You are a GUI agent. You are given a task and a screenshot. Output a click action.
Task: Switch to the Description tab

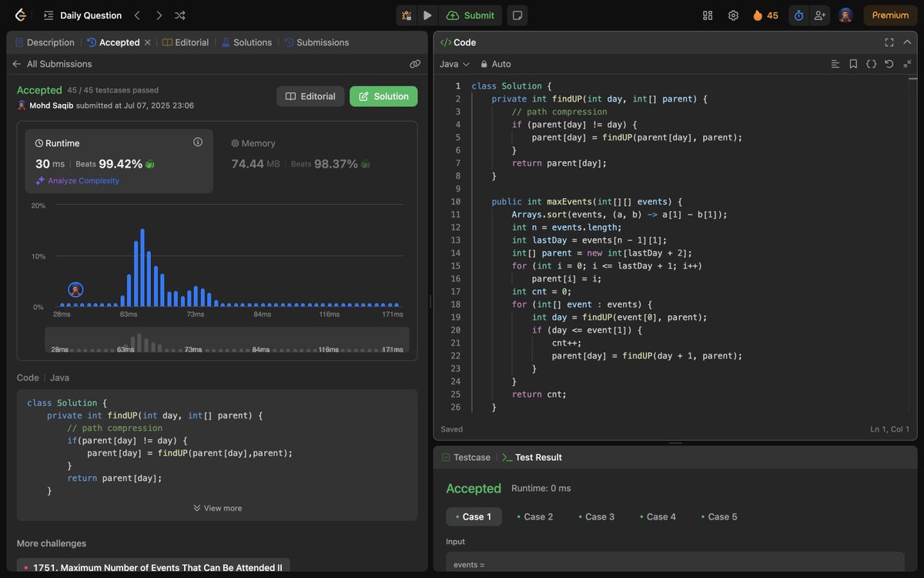point(45,42)
